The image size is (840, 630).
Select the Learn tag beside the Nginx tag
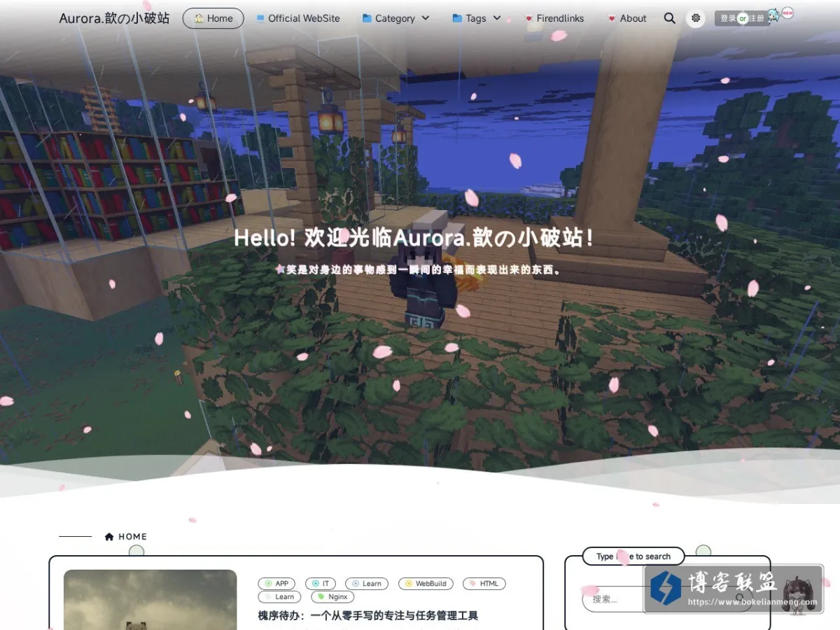click(279, 597)
